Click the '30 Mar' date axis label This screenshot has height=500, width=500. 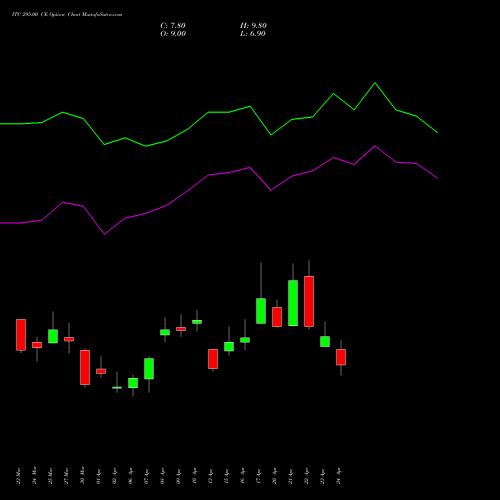point(82,475)
